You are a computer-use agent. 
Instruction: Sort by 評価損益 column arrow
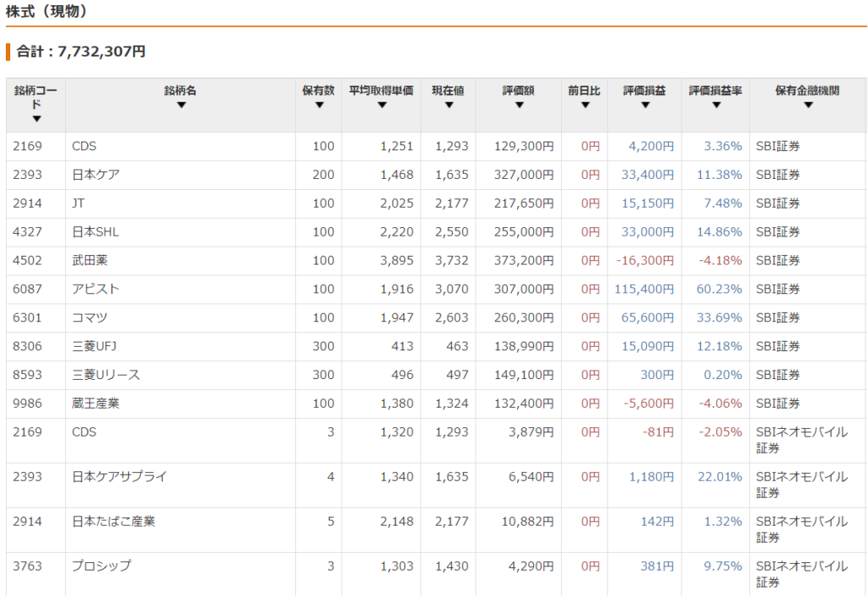tap(645, 104)
